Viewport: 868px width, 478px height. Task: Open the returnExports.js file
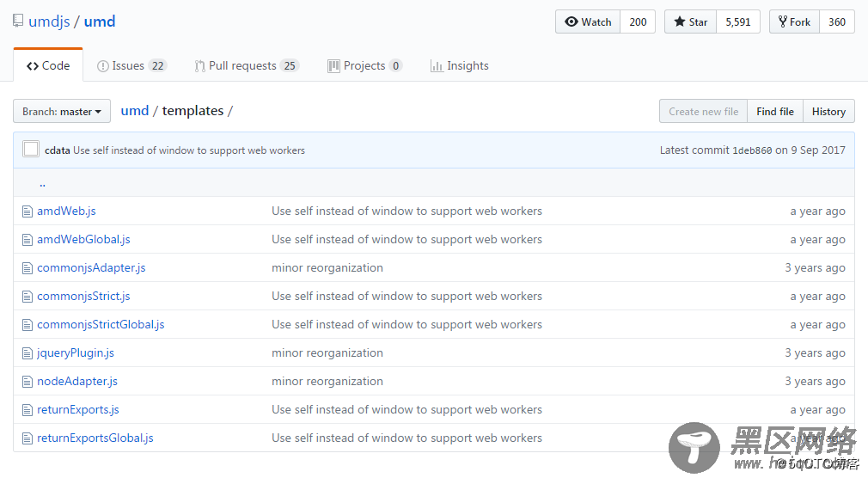(x=78, y=410)
